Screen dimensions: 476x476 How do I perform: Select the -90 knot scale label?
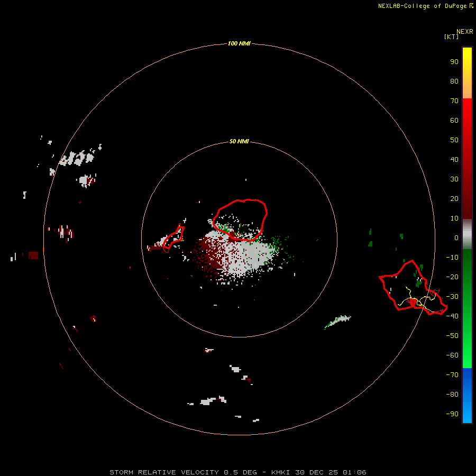tap(452, 414)
